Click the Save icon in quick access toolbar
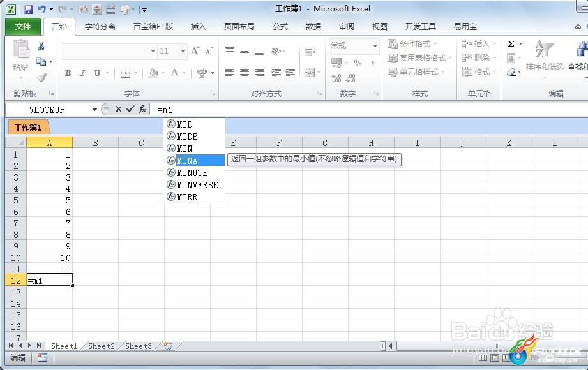 point(27,10)
